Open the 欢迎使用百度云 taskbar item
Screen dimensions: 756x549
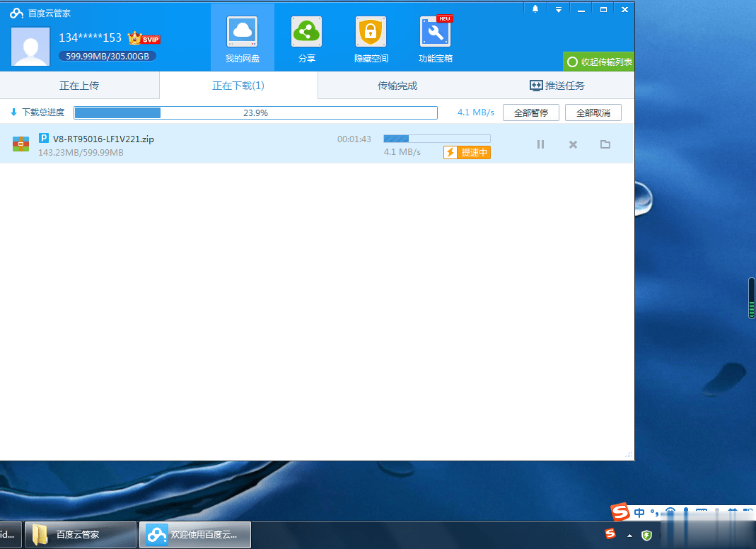tap(194, 535)
